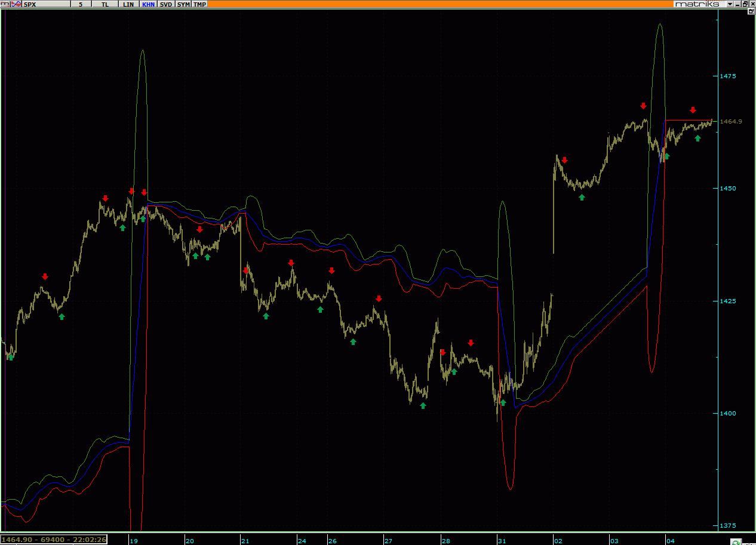Open the chart type icon beside SPX
The width and height of the screenshot is (756, 545).
[16, 4]
